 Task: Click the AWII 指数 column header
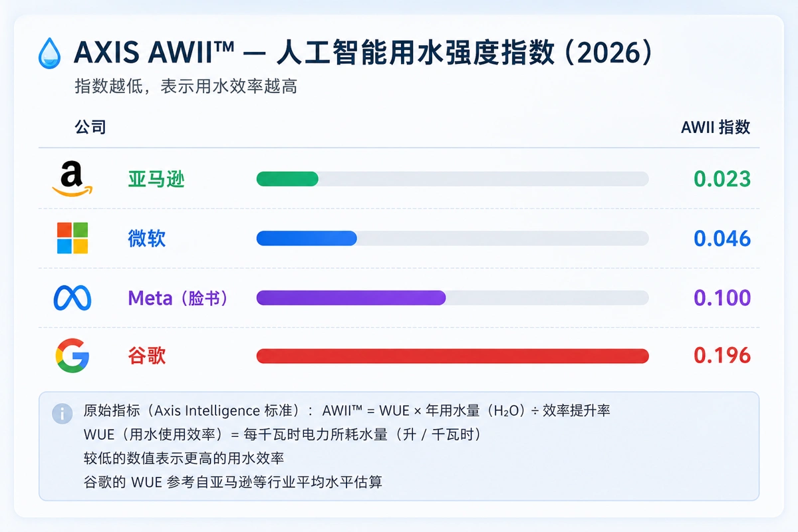716,127
